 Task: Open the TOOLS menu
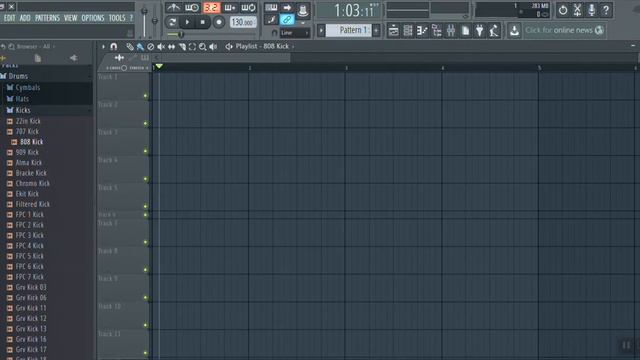[x=117, y=18]
